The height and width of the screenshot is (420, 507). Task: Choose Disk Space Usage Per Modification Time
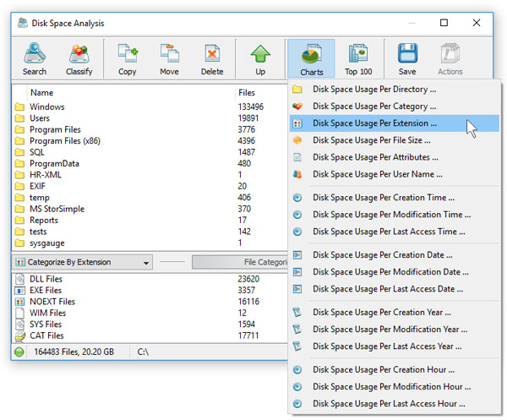point(394,215)
